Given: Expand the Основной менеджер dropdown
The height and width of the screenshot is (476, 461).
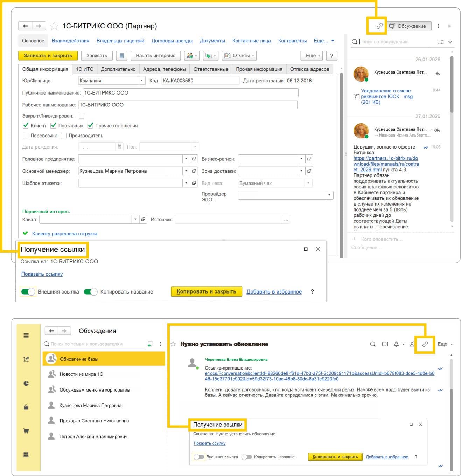Looking at the screenshot, I should (x=186, y=171).
